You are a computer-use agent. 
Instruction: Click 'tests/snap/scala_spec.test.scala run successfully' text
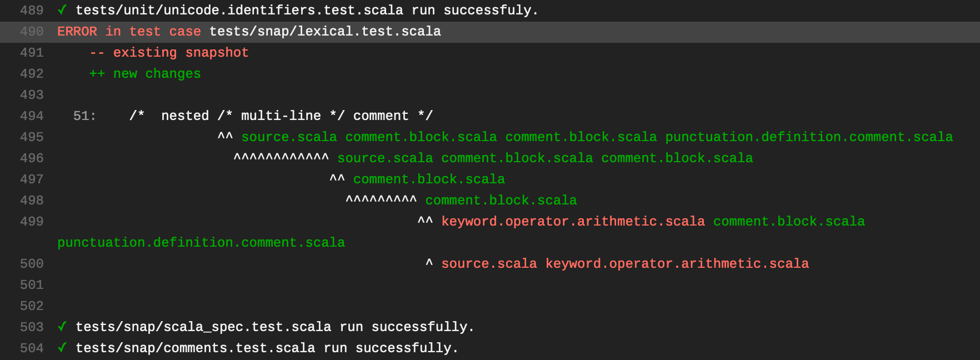[275, 327]
